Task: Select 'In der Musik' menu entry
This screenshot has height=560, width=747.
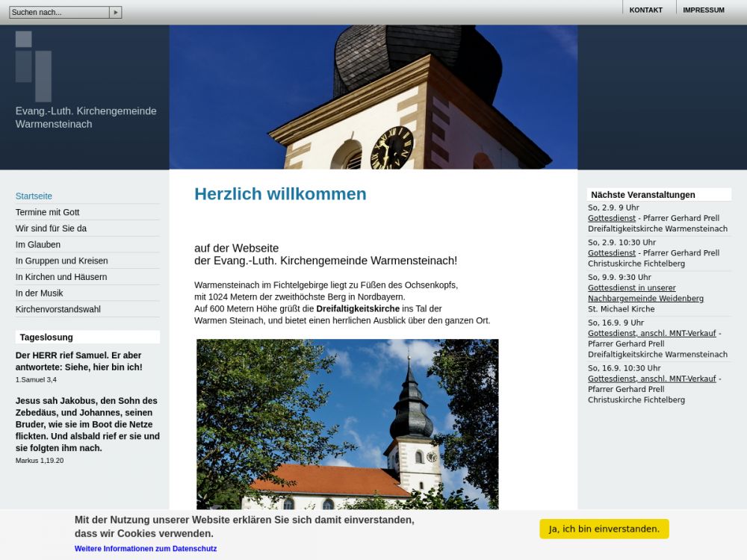Action: tap(39, 293)
